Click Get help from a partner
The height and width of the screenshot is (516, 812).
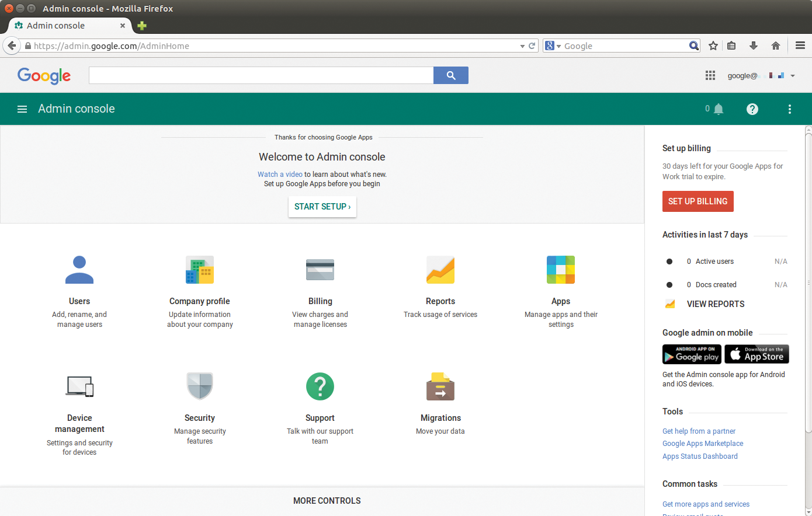pos(699,431)
